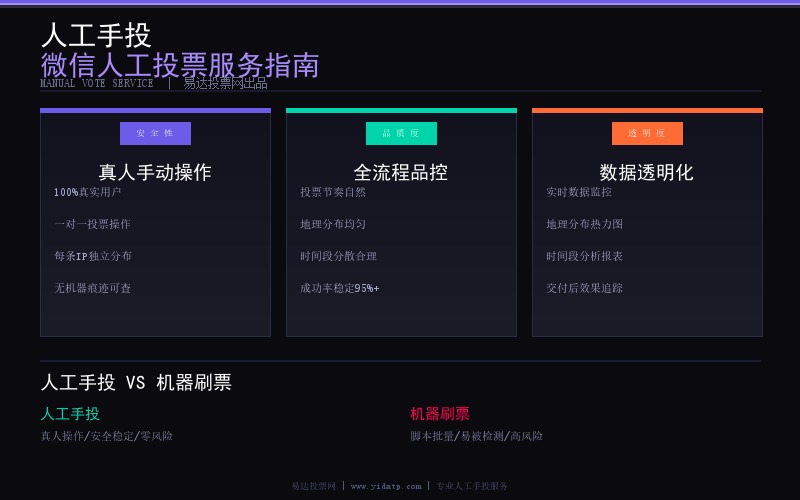Select the 数据透明化 card heading
The height and width of the screenshot is (500, 800).
pyautogui.click(x=646, y=172)
